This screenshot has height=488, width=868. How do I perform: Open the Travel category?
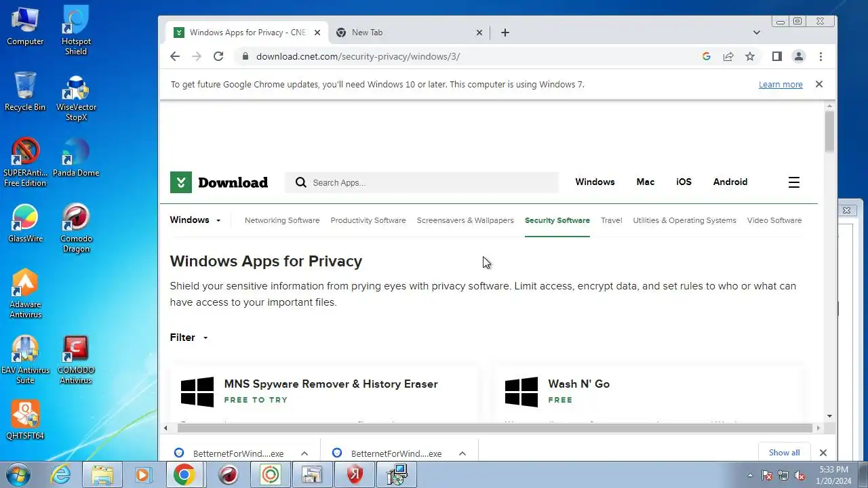(x=611, y=220)
